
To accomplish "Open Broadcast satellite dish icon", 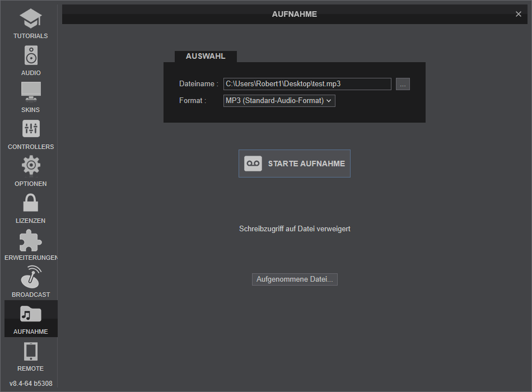I will pos(31,277).
